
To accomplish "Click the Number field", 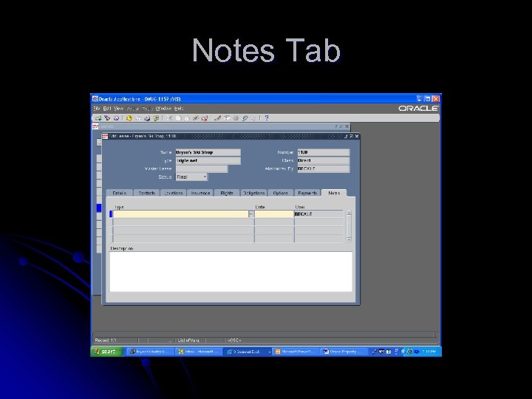I will pos(324,152).
